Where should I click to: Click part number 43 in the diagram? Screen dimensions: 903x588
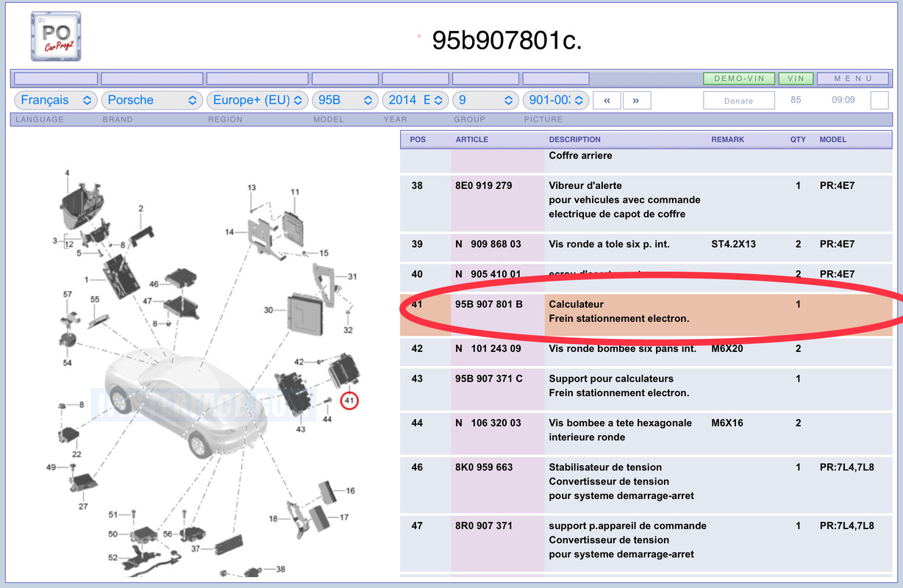(x=301, y=429)
